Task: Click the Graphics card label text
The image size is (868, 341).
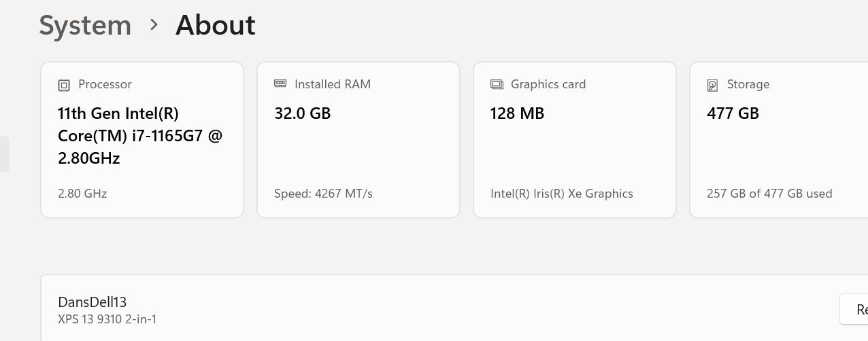Action: [x=548, y=84]
